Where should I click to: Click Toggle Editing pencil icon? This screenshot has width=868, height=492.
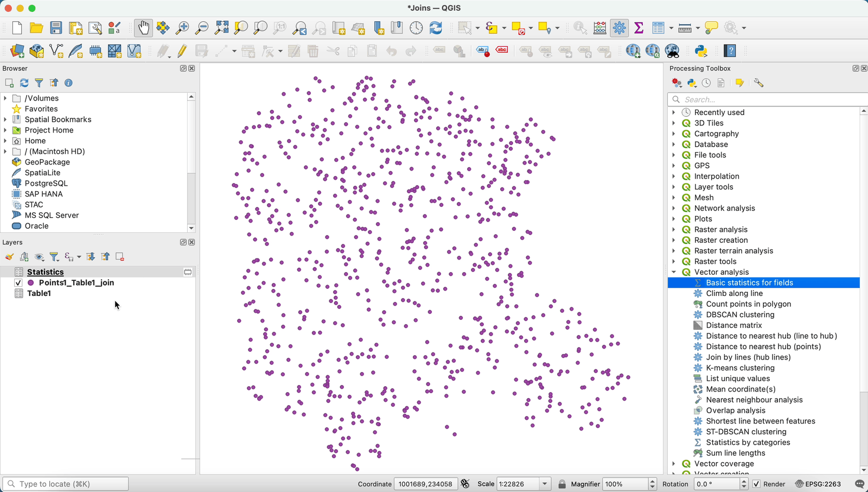click(182, 51)
